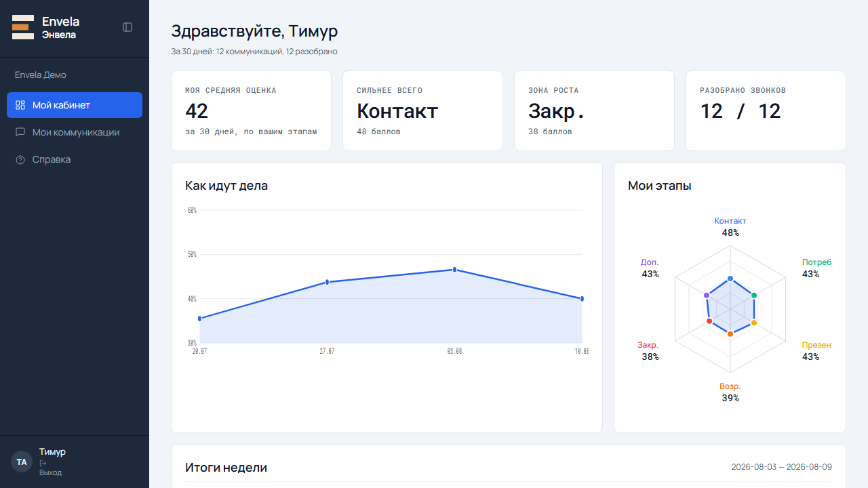Screen dimensions: 868x488
Task: Click the Закр. 38% radar label
Action: tap(649, 351)
